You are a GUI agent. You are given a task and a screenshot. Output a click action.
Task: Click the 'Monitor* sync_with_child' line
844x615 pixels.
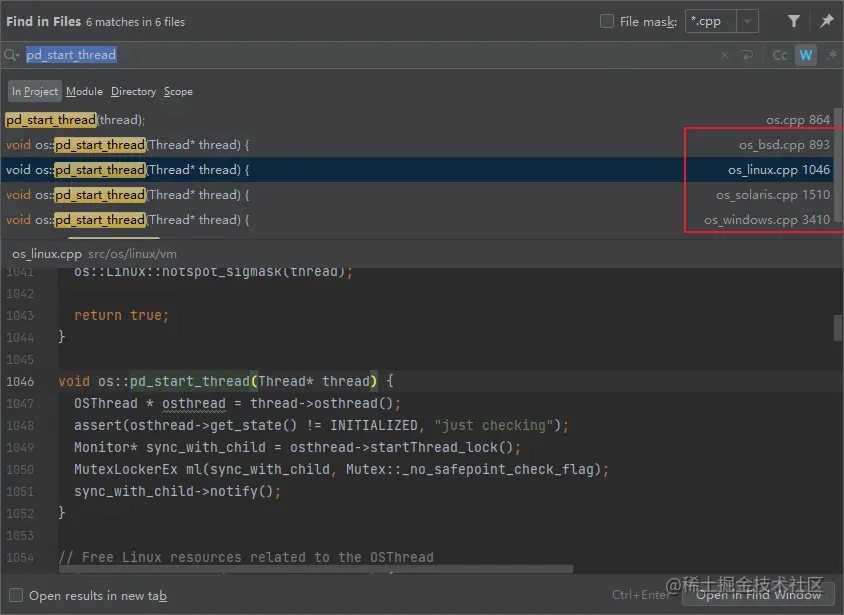(x=297, y=447)
